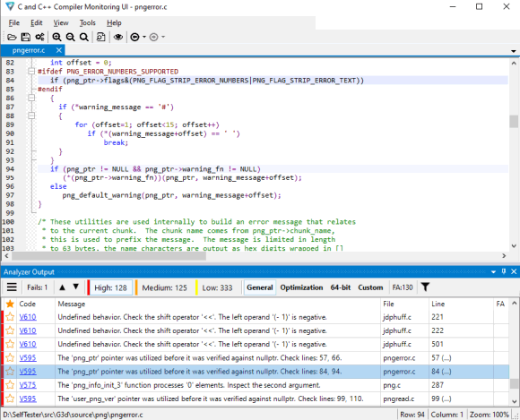Click the Zoom Out magnifier icon
520x420 pixels.
pos(70,37)
